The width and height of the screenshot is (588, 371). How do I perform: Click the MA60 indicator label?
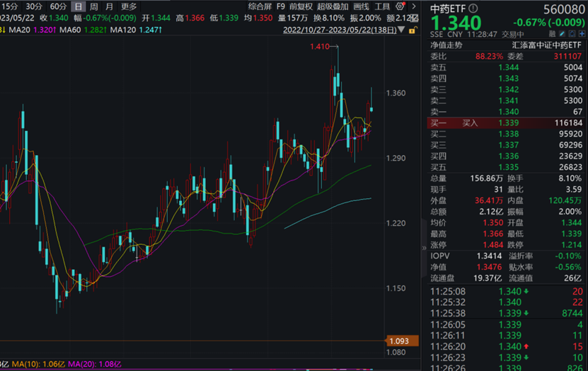coord(70,30)
